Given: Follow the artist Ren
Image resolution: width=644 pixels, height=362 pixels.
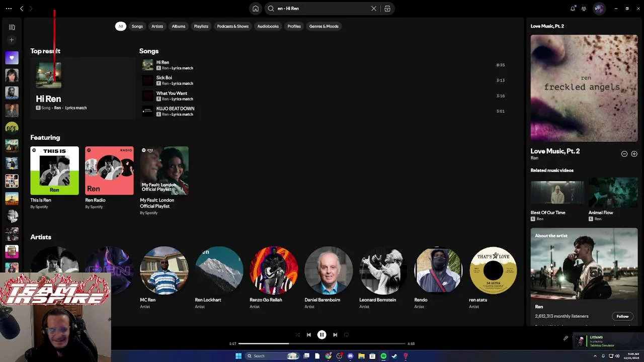Looking at the screenshot, I should click(x=622, y=316).
